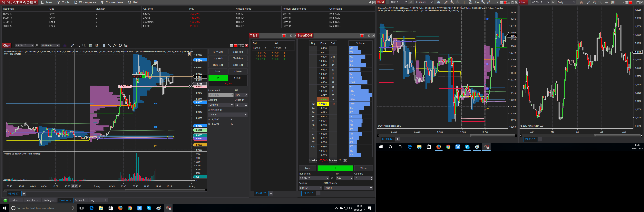Image resolution: width=644 pixels, height=212 pixels.
Task: Toggle Chart Trader icon in 60 Minute chart
Action: click(x=477, y=2)
